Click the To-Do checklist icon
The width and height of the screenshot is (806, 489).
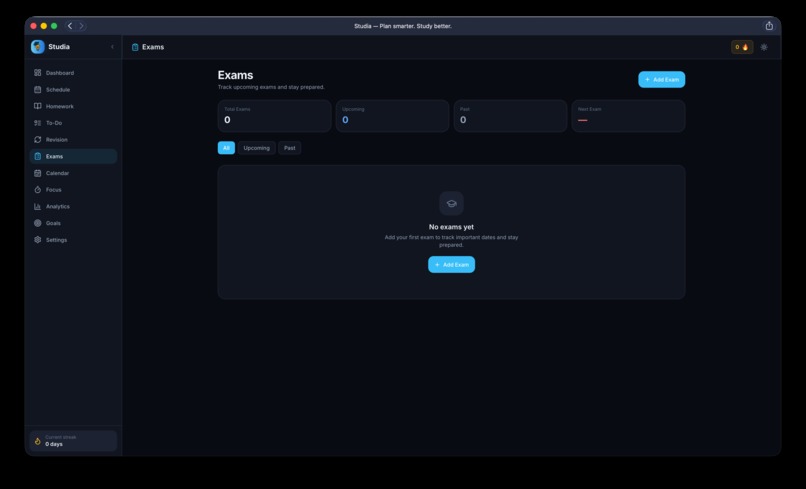point(38,123)
